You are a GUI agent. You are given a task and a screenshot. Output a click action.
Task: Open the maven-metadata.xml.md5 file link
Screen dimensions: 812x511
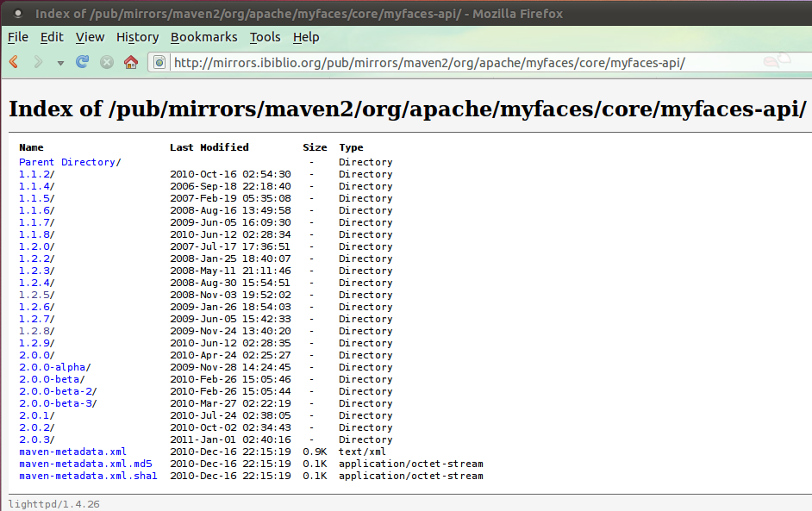85,464
